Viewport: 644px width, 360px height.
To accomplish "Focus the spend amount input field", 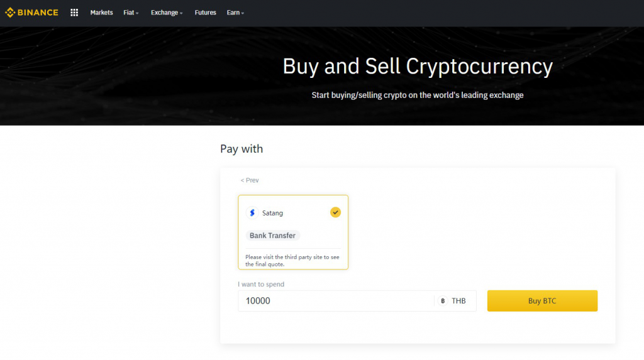I will point(333,301).
